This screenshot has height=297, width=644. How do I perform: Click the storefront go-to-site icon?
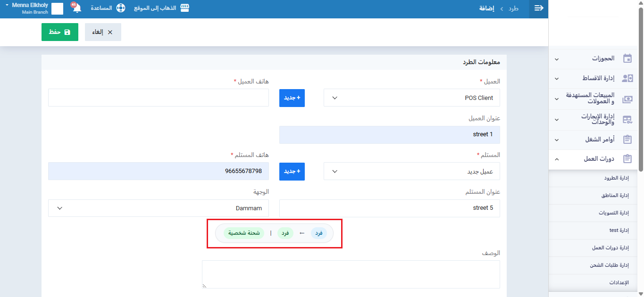coord(184,8)
